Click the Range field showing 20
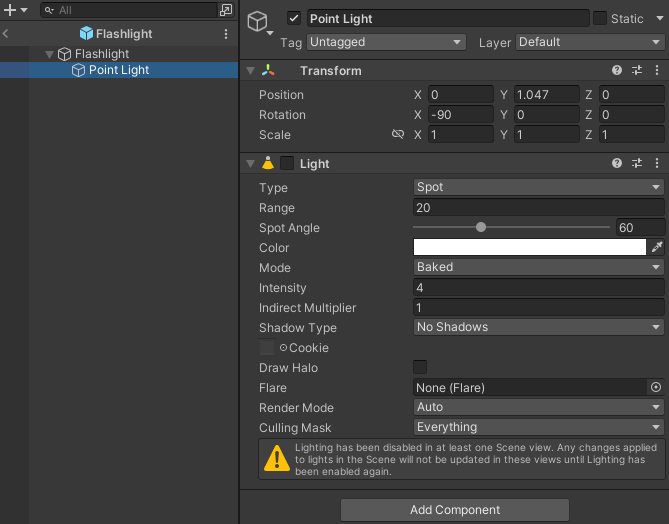This screenshot has width=669, height=524. (x=538, y=207)
